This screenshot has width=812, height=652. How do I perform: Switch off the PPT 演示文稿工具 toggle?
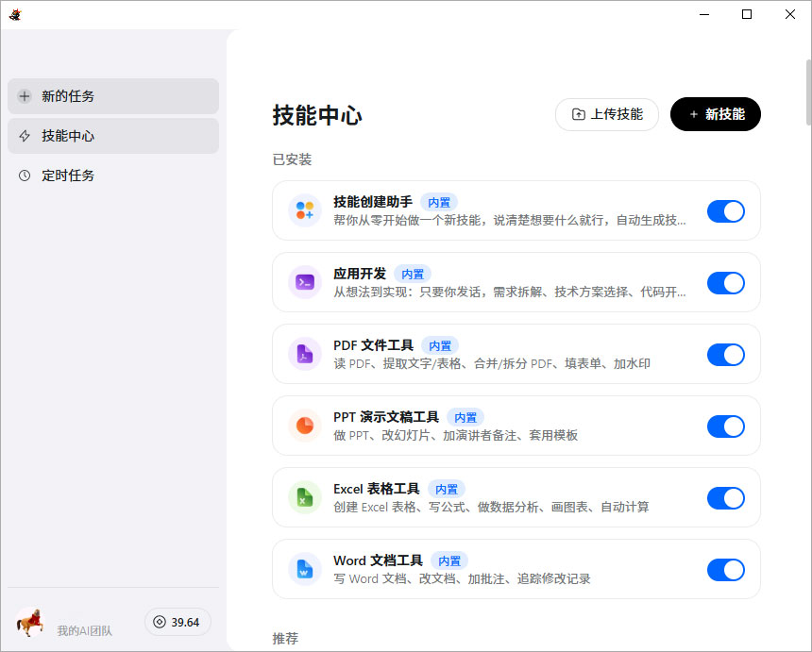(x=725, y=426)
